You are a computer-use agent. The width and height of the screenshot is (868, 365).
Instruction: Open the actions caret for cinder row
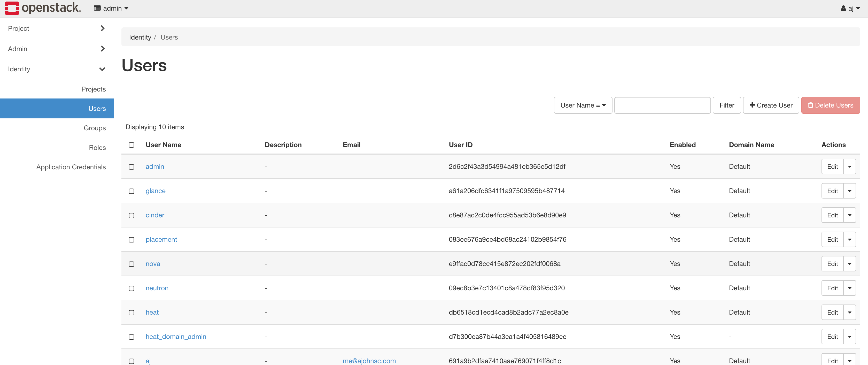(849, 215)
